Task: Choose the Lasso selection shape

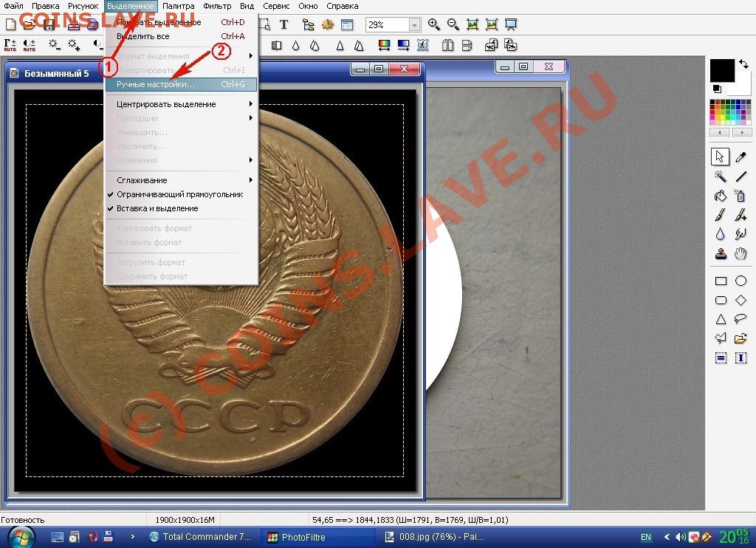Action: click(x=740, y=319)
